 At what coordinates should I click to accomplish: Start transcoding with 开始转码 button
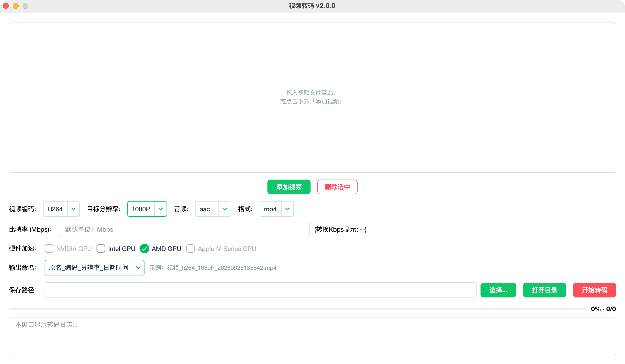point(594,290)
